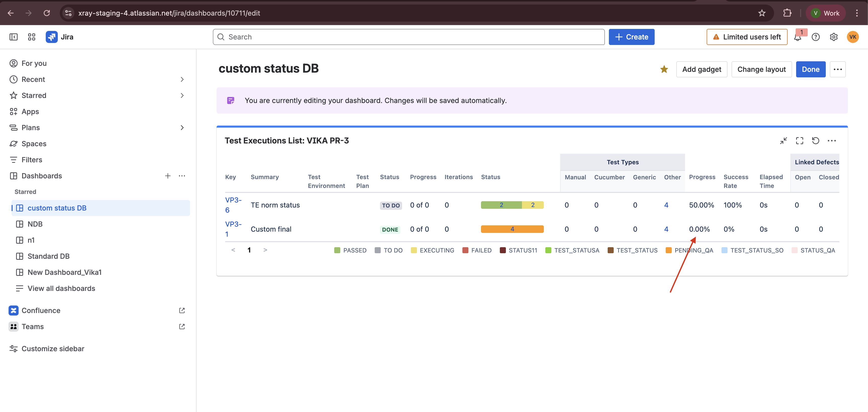
Task: Toggle the PASSED legend status filter
Action: [x=350, y=250]
